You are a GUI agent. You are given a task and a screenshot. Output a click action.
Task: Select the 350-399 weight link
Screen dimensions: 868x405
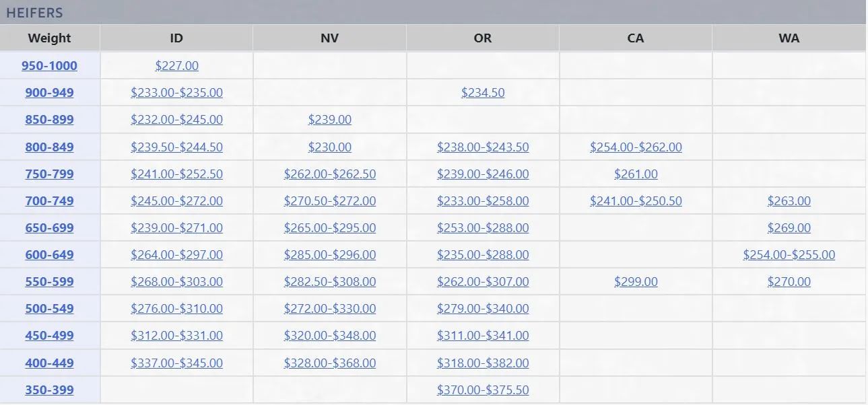click(49, 390)
